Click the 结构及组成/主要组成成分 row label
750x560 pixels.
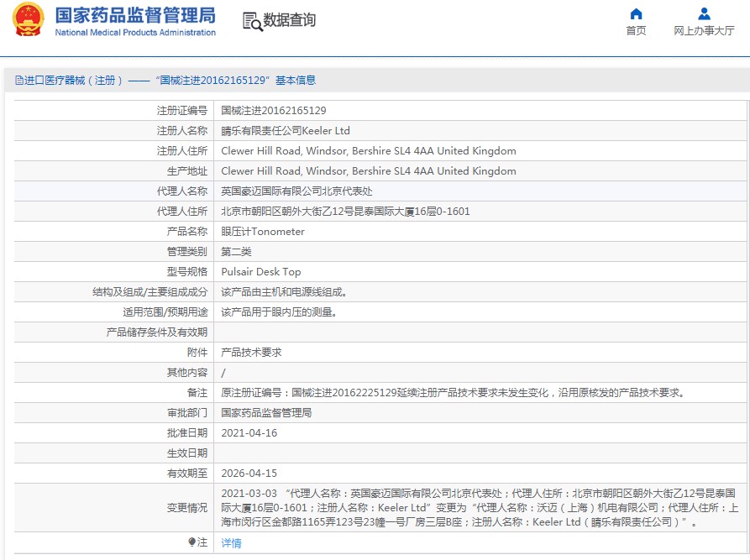coord(150,292)
